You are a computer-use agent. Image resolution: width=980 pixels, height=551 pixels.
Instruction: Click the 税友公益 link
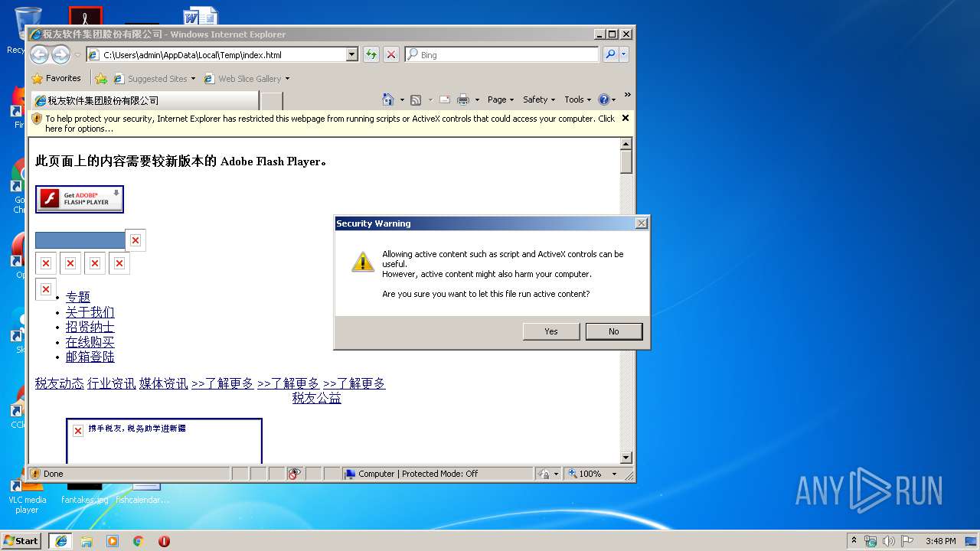click(317, 398)
